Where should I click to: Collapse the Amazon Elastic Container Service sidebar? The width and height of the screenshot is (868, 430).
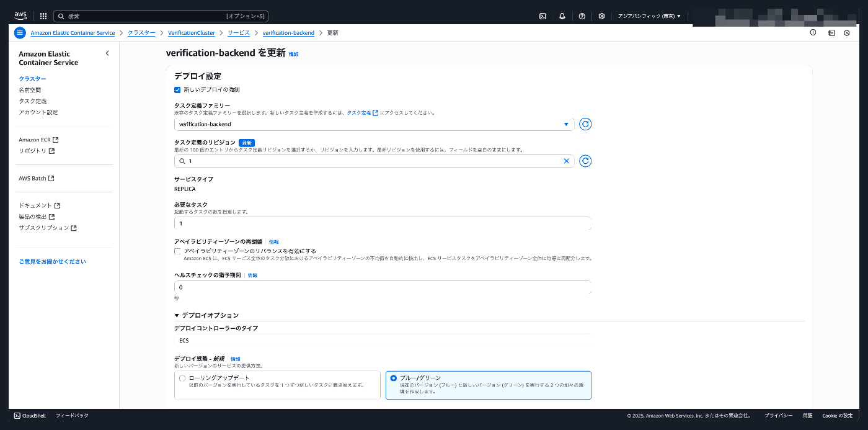pos(107,53)
